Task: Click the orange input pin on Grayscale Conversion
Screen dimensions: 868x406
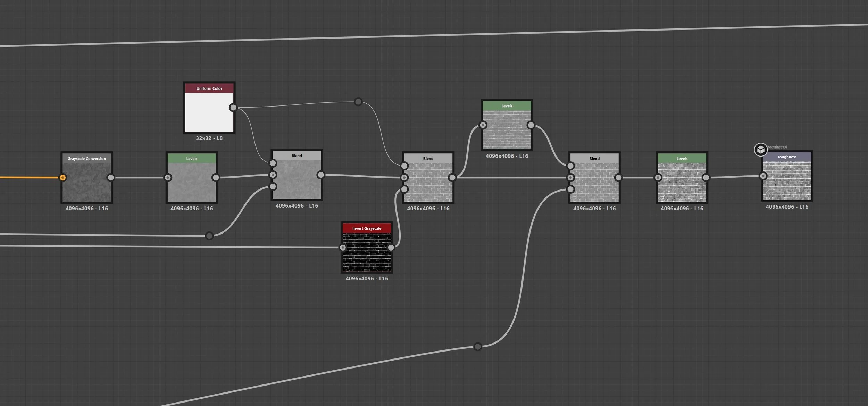Action: coord(62,178)
